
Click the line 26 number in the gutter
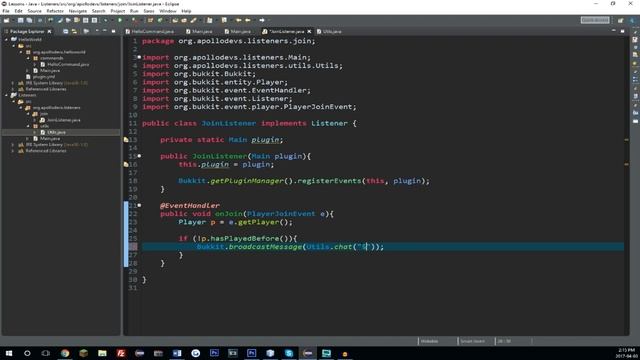point(133,247)
